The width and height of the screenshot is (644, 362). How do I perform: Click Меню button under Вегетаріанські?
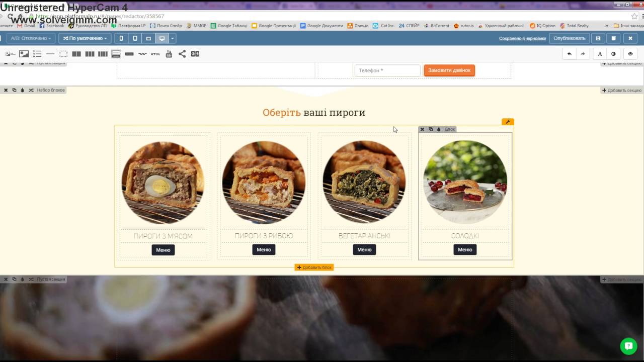point(364,249)
